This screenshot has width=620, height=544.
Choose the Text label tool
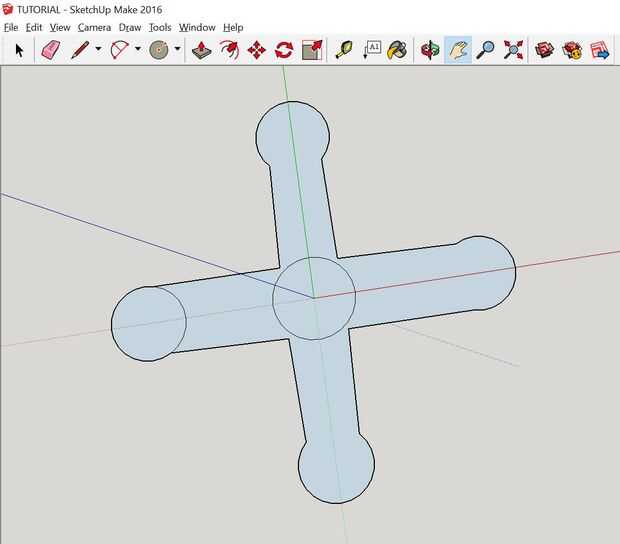[x=372, y=50]
